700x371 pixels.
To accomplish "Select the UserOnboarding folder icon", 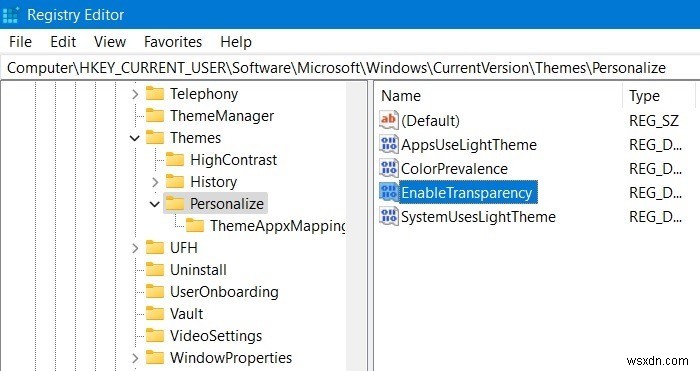I will (x=155, y=292).
